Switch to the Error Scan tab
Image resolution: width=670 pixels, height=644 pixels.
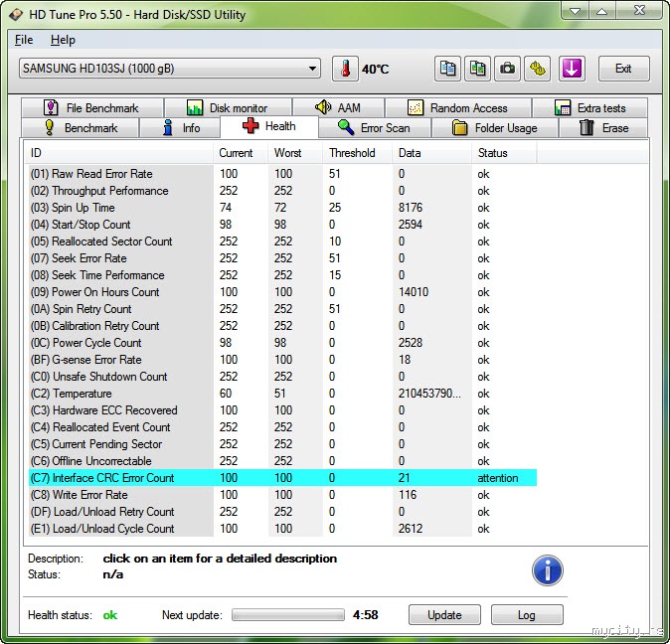pos(375,127)
